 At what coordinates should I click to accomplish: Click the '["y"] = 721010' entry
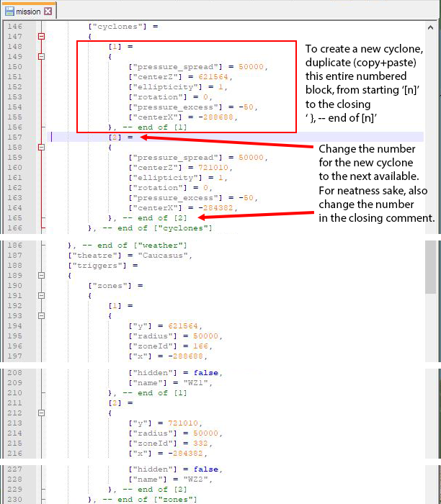(x=165, y=423)
